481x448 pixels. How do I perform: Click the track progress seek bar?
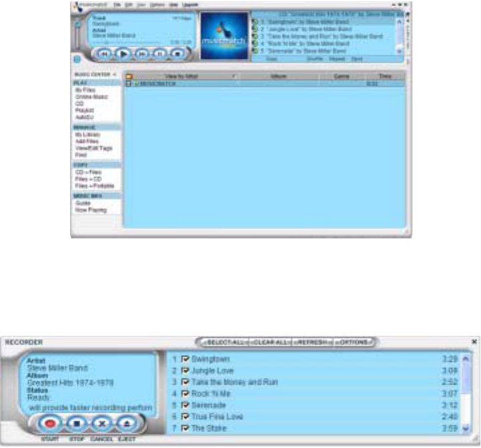point(129,43)
